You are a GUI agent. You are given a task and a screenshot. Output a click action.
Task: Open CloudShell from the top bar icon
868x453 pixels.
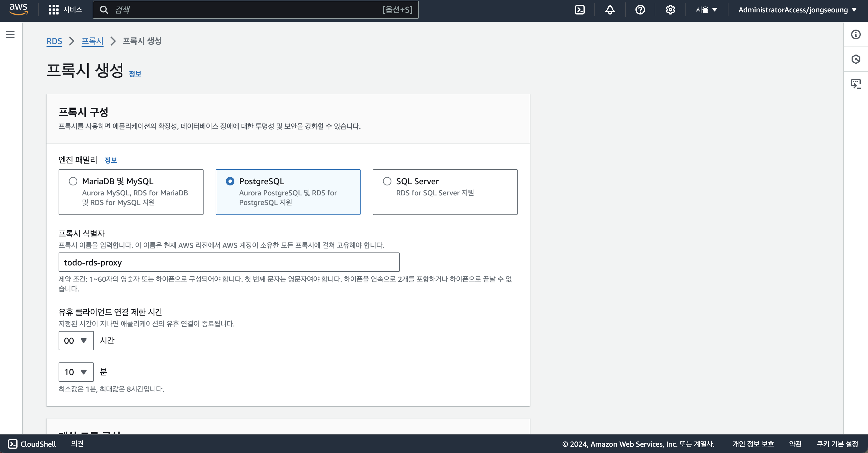(x=580, y=10)
